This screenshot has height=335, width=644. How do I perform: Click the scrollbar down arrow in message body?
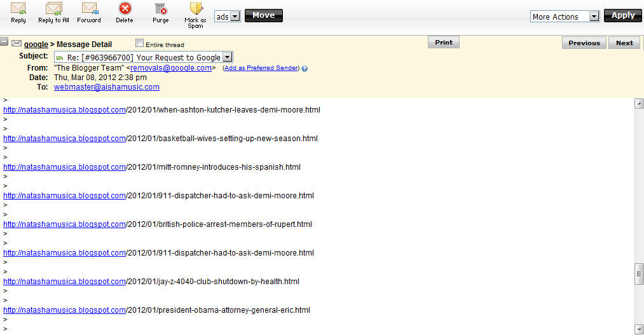[x=639, y=329]
